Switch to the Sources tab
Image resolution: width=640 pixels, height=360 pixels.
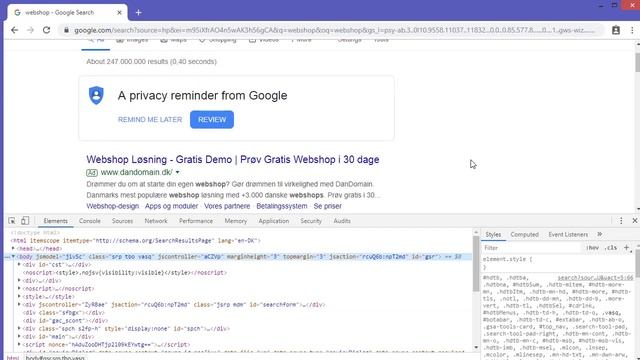[122, 221]
